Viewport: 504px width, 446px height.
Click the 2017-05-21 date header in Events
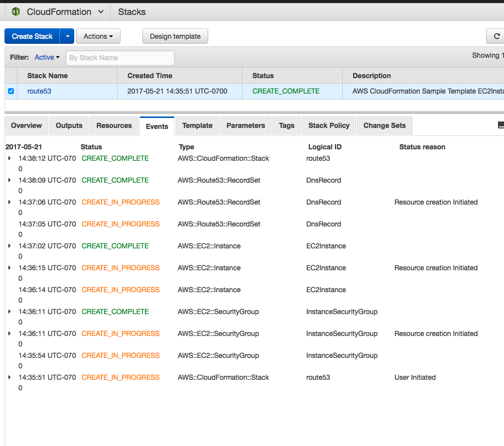point(24,147)
